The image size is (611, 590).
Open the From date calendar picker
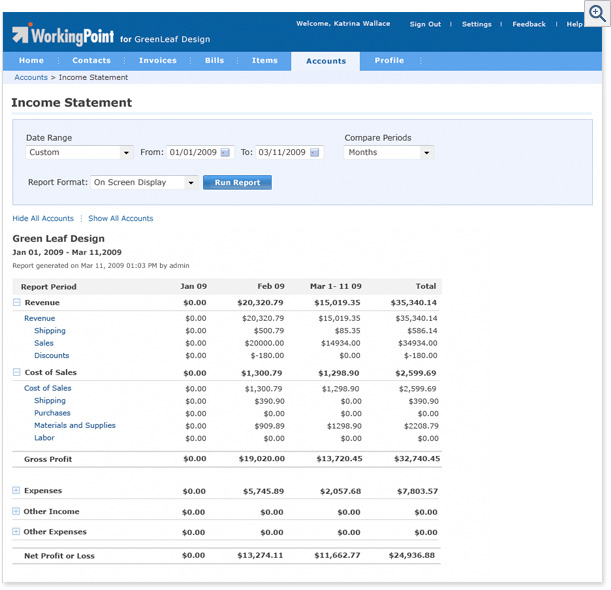225,152
